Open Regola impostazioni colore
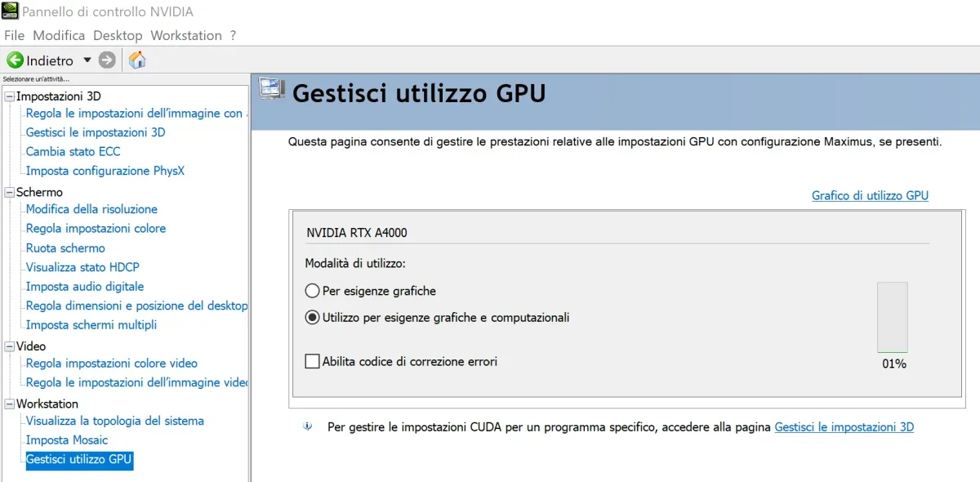This screenshot has height=482, width=980. (96, 229)
